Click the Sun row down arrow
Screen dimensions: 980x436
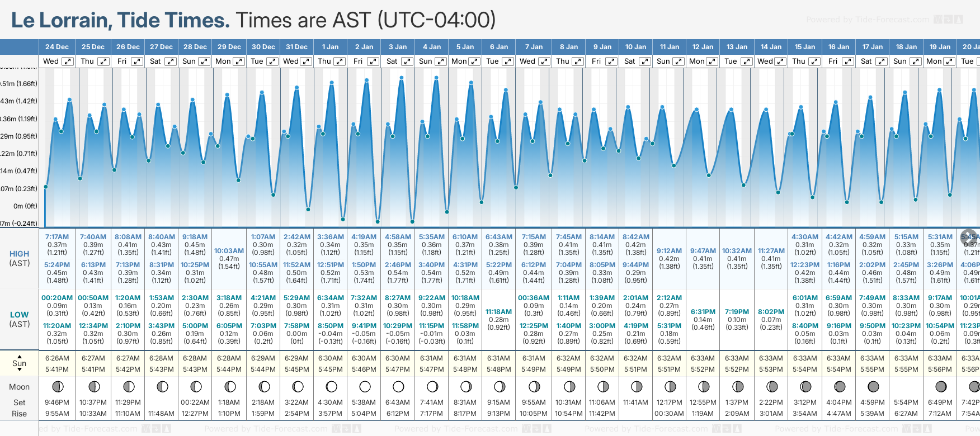[x=20, y=370]
